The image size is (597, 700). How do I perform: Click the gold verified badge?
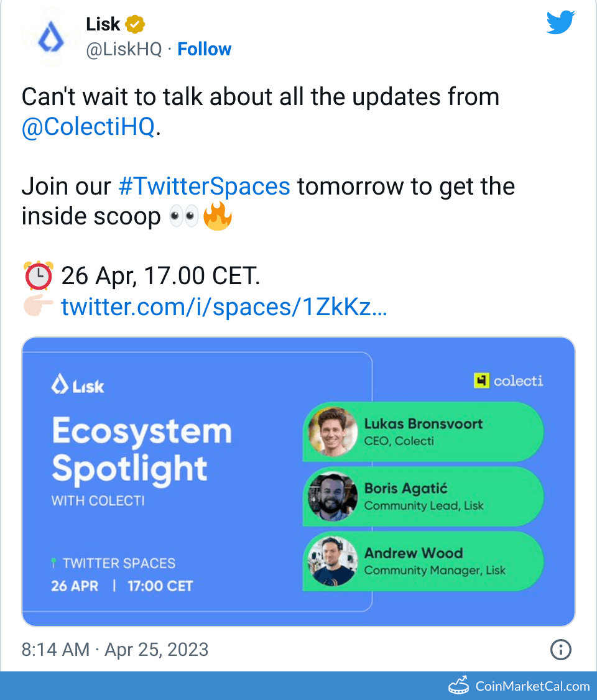pyautogui.click(x=135, y=25)
